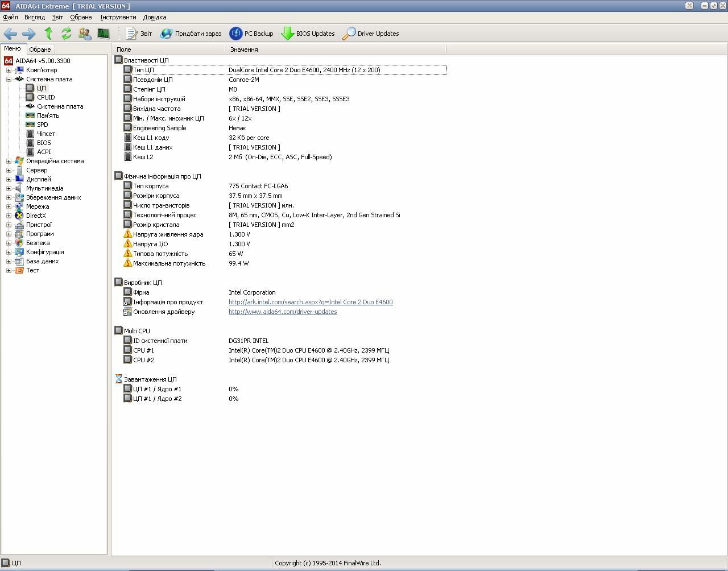
Task: Expand the Сервер tree node
Action: (x=9, y=170)
